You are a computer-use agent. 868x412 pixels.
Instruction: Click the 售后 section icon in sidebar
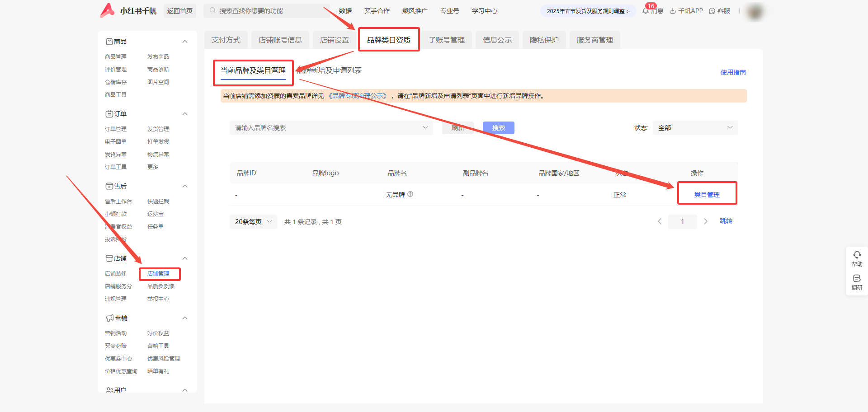(x=109, y=186)
